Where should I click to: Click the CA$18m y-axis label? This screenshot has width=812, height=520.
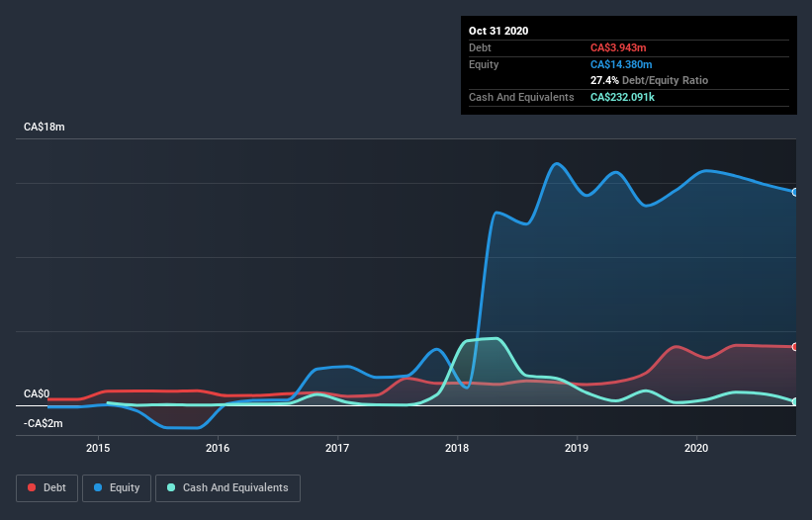[45, 127]
